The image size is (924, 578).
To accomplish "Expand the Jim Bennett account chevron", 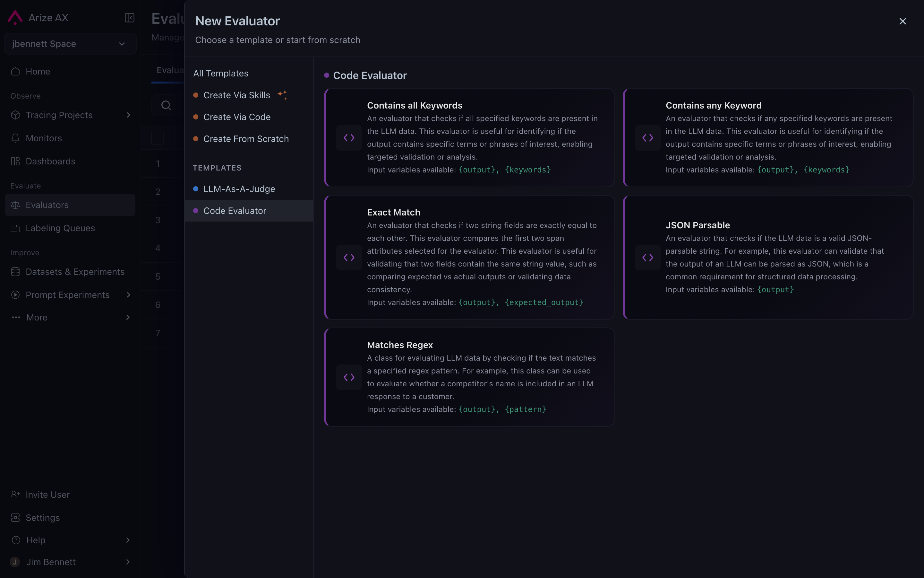I will click(128, 562).
